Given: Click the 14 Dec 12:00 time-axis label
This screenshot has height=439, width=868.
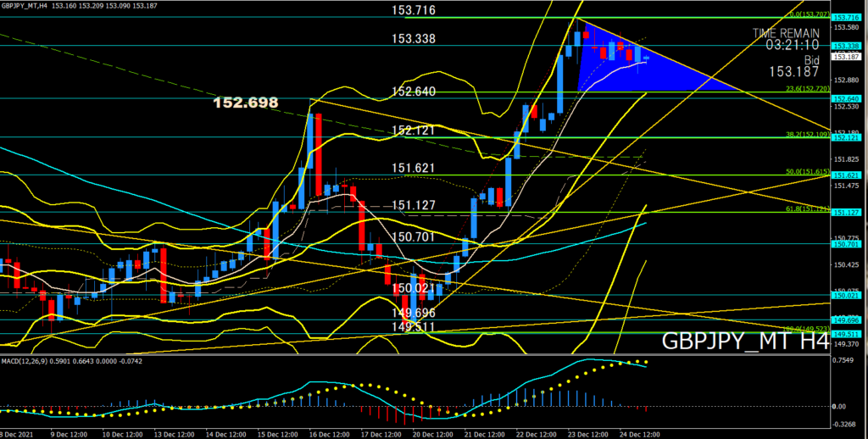Looking at the screenshot, I should 225,435.
